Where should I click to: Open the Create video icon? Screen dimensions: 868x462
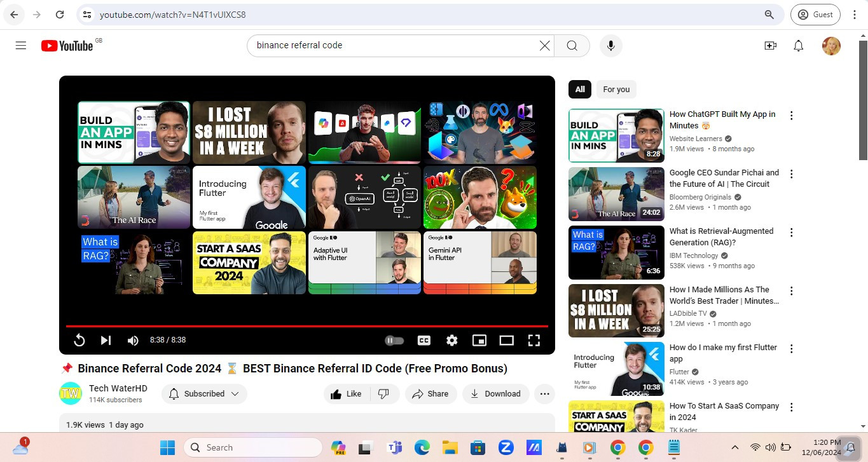[x=770, y=46]
